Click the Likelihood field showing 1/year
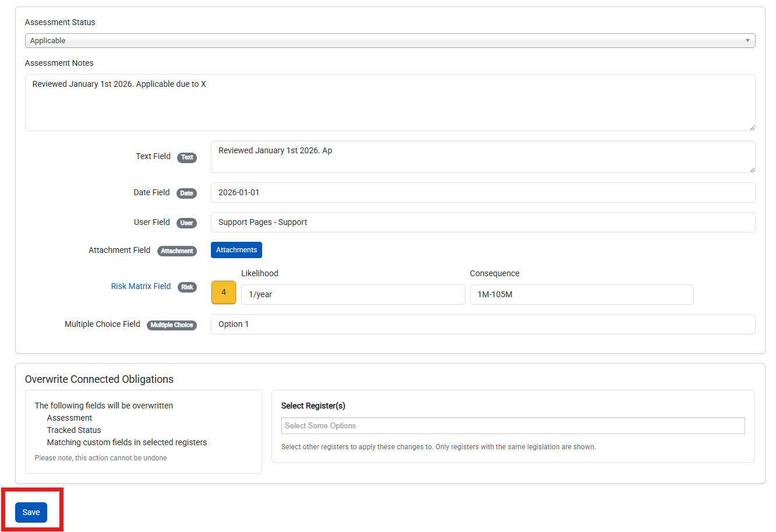Screen dimensions: 776x532 click(x=353, y=295)
